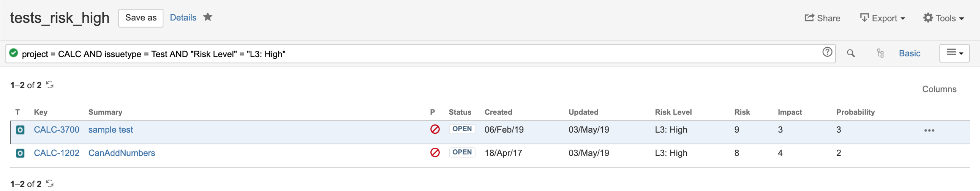Open the view layout switcher dropdown
The width and height of the screenshot is (980, 191).
click(954, 53)
